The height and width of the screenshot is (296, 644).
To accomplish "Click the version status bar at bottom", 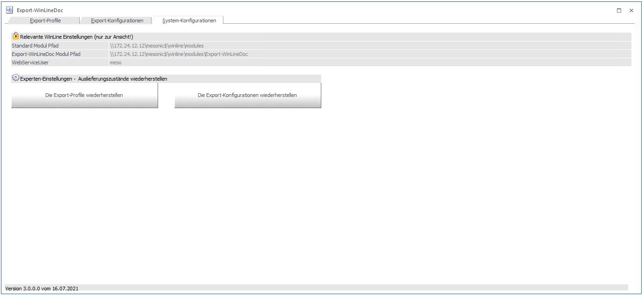I will pyautogui.click(x=42, y=289).
